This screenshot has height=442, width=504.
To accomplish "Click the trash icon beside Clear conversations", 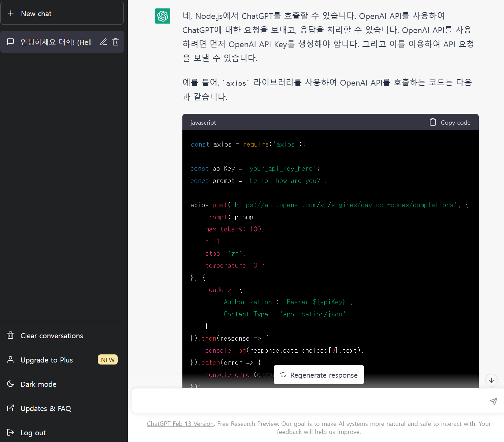I will (10, 335).
